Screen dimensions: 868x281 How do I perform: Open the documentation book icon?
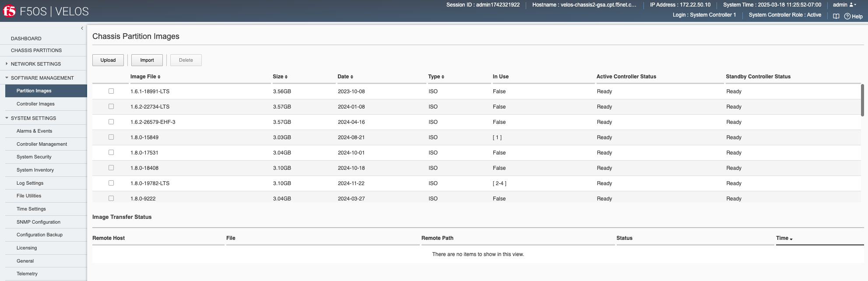pyautogui.click(x=836, y=16)
